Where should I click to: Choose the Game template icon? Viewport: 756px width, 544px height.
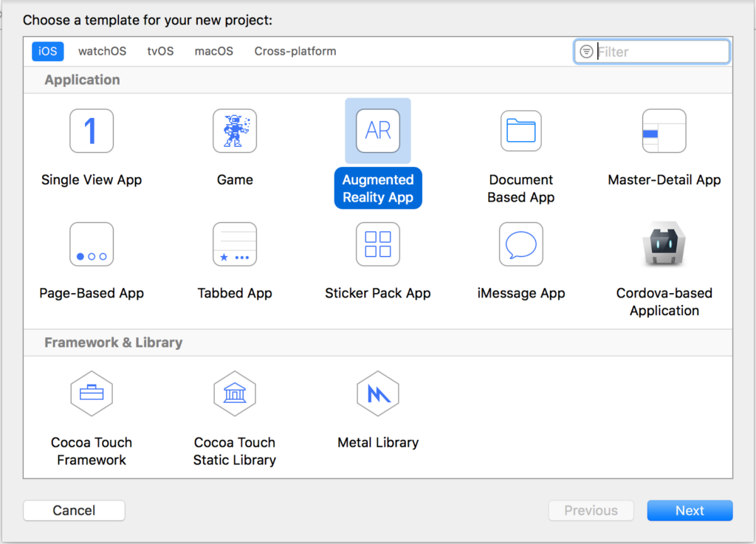(235, 131)
